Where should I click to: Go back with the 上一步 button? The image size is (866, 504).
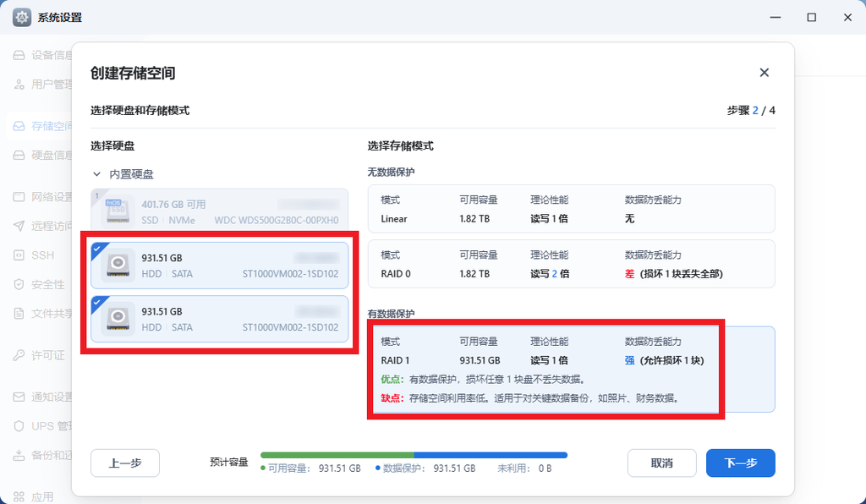[124, 463]
